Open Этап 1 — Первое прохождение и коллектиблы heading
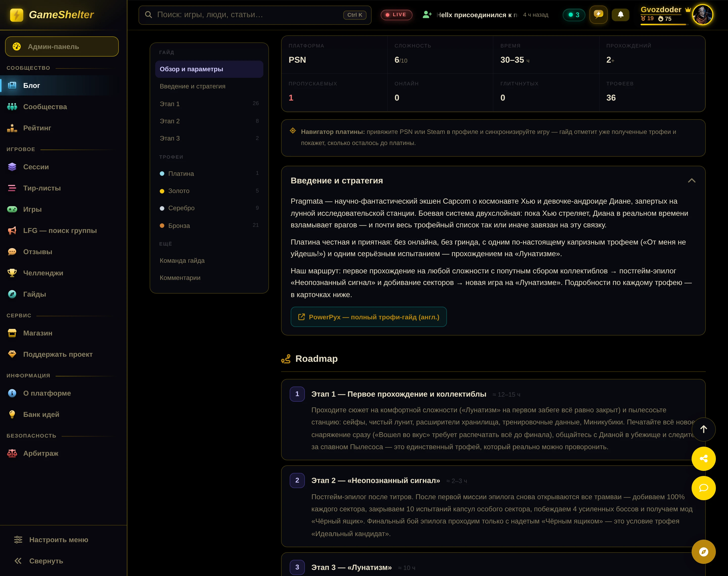The height and width of the screenshot is (576, 728). point(398,394)
